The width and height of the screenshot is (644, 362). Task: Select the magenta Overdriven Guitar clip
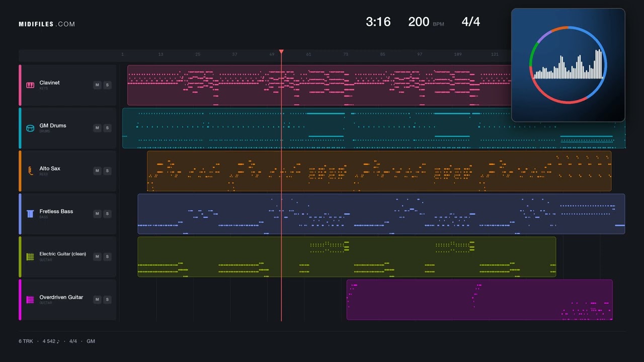pyautogui.click(x=479, y=300)
